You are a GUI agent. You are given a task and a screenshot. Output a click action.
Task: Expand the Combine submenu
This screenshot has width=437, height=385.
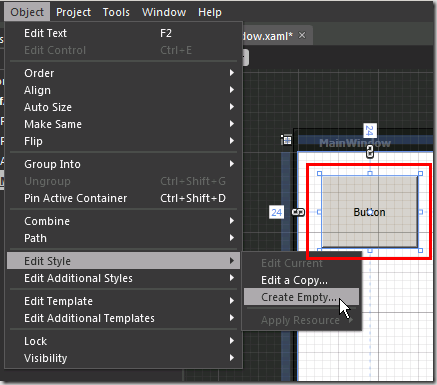point(123,221)
